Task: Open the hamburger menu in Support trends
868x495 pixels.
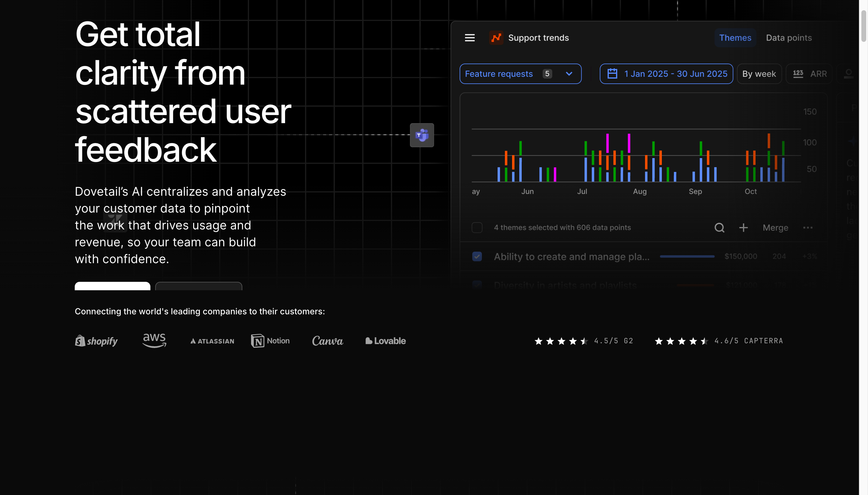Action: pos(470,38)
